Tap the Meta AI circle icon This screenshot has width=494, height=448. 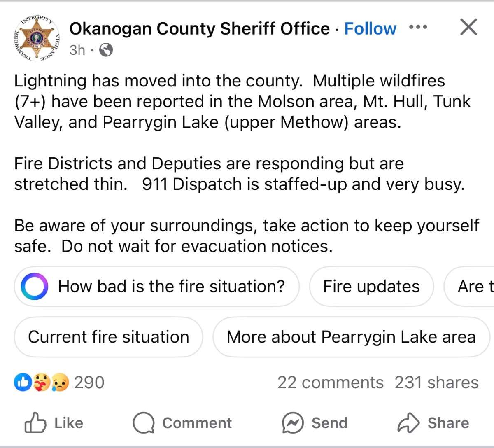click(34, 287)
